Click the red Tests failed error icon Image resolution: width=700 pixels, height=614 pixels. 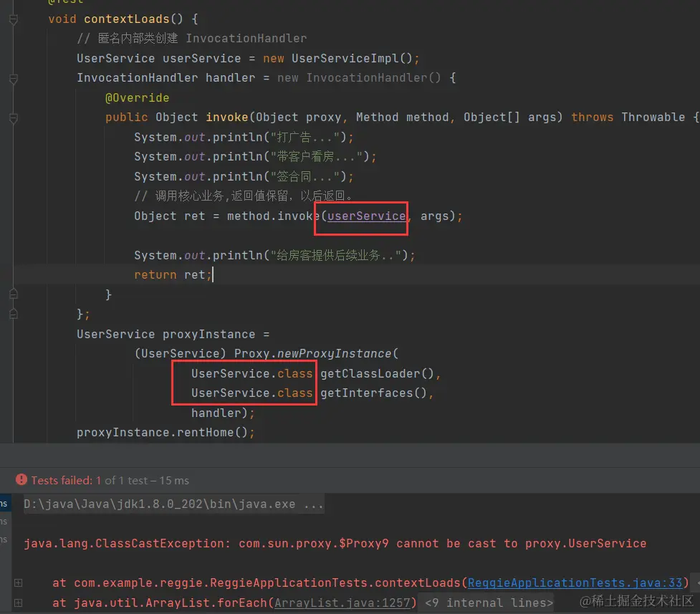tap(21, 479)
